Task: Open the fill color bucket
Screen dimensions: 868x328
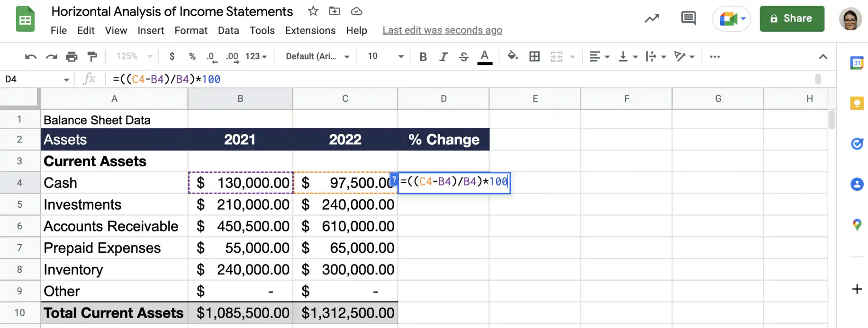Action: pos(513,56)
